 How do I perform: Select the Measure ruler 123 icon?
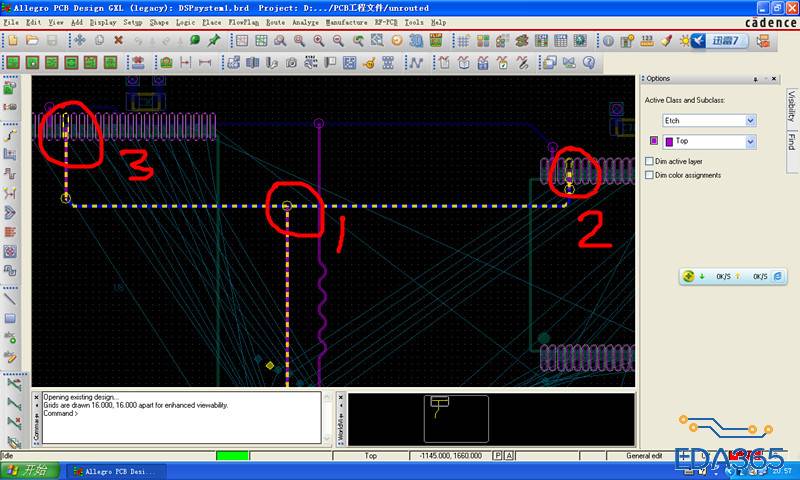pos(647,41)
